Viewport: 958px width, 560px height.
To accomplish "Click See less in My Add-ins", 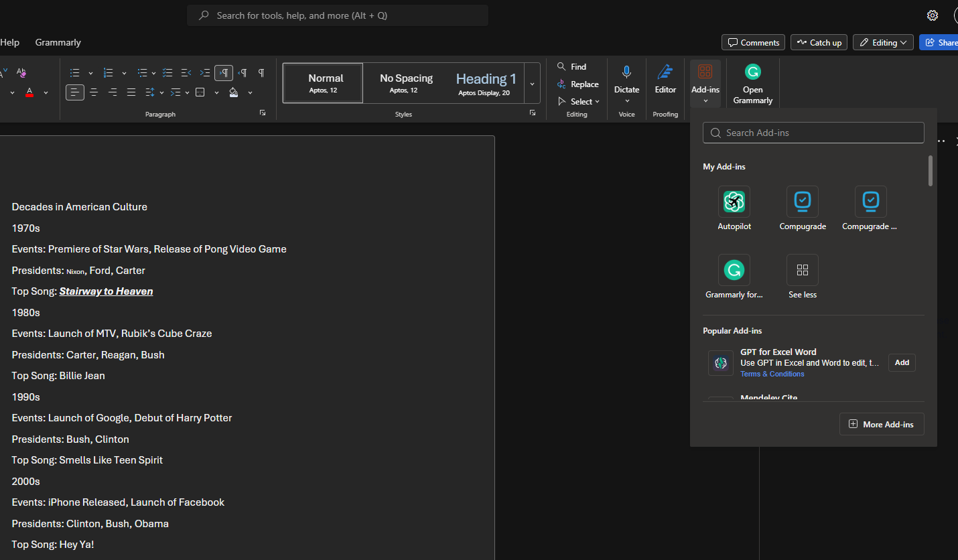I will click(803, 277).
